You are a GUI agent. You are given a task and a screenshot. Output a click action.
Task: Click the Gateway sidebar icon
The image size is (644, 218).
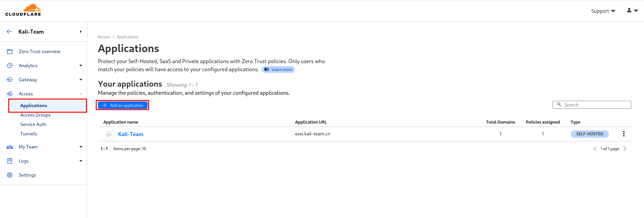coord(10,80)
